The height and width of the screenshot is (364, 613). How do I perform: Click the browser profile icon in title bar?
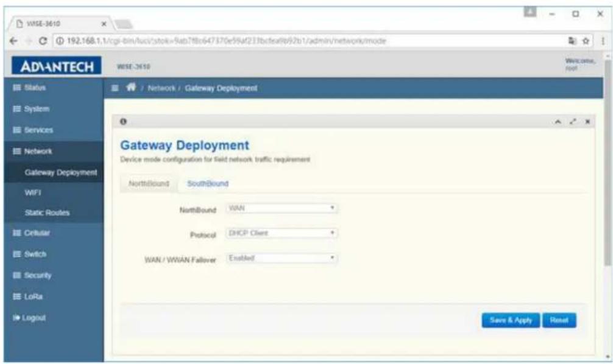530,13
